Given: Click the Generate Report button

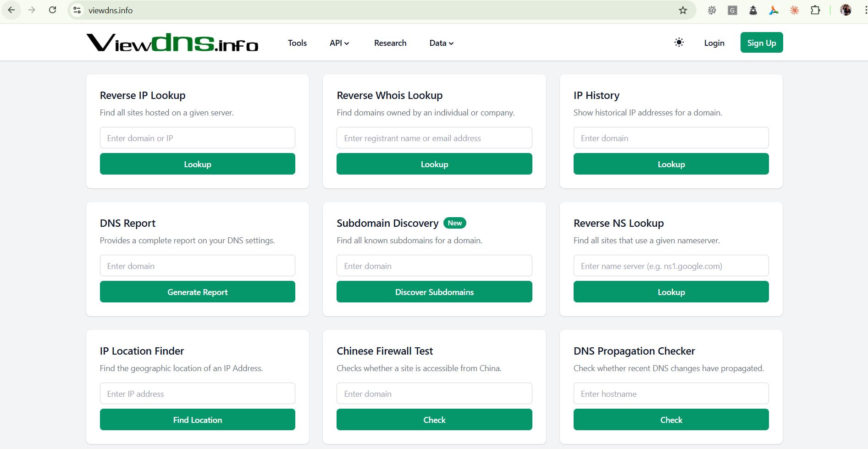Looking at the screenshot, I should 198,292.
